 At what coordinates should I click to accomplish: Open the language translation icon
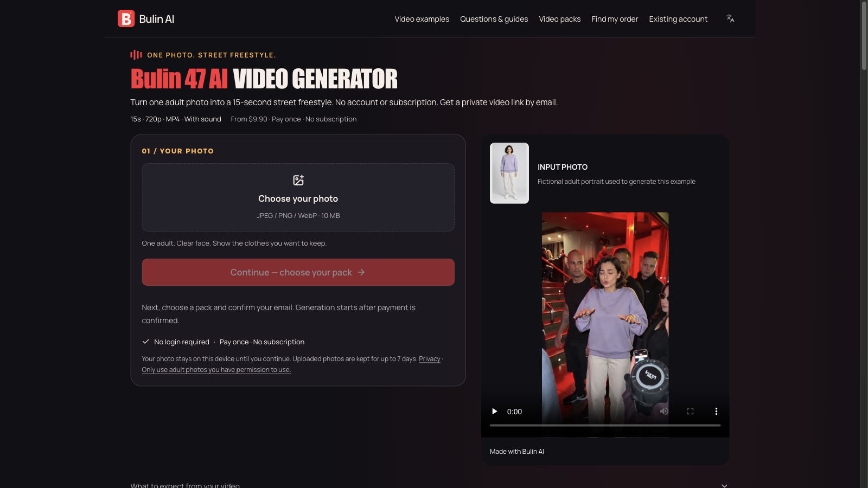tap(730, 18)
